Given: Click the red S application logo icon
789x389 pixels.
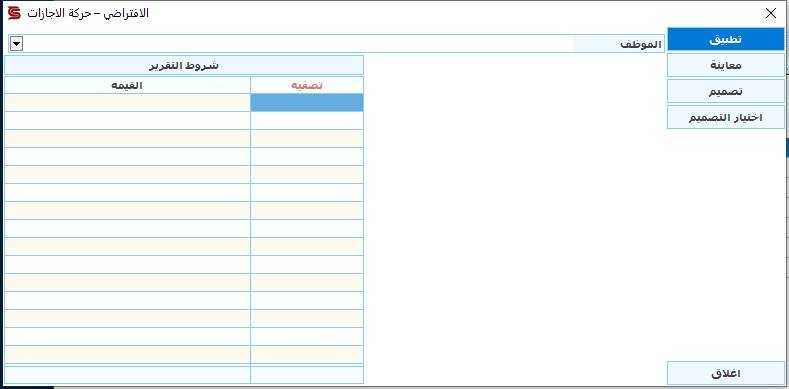Looking at the screenshot, I should coord(14,13).
